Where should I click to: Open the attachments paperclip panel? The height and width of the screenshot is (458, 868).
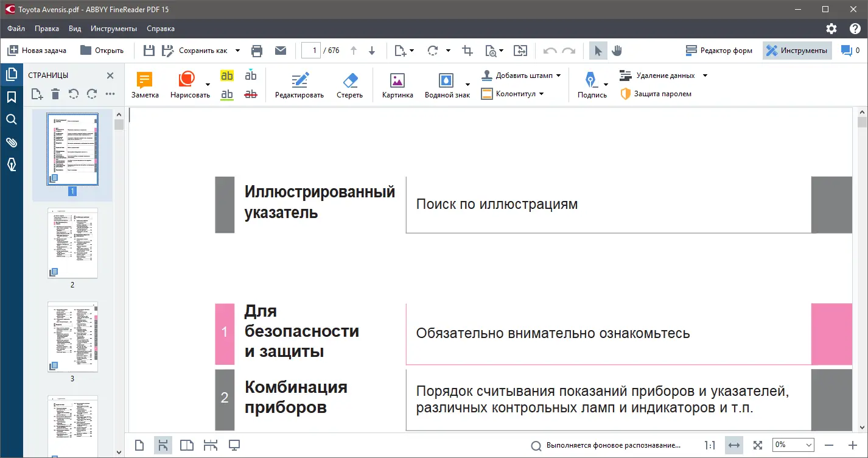12,142
